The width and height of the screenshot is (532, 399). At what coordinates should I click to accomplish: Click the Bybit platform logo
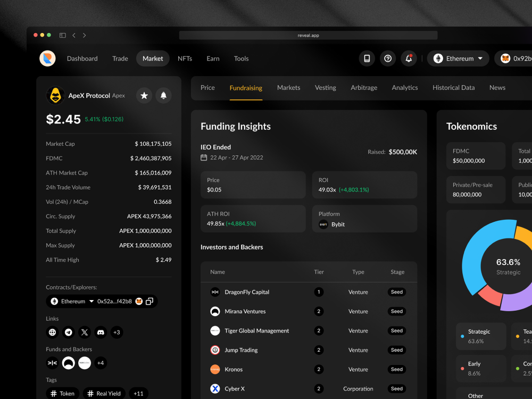point(323,225)
